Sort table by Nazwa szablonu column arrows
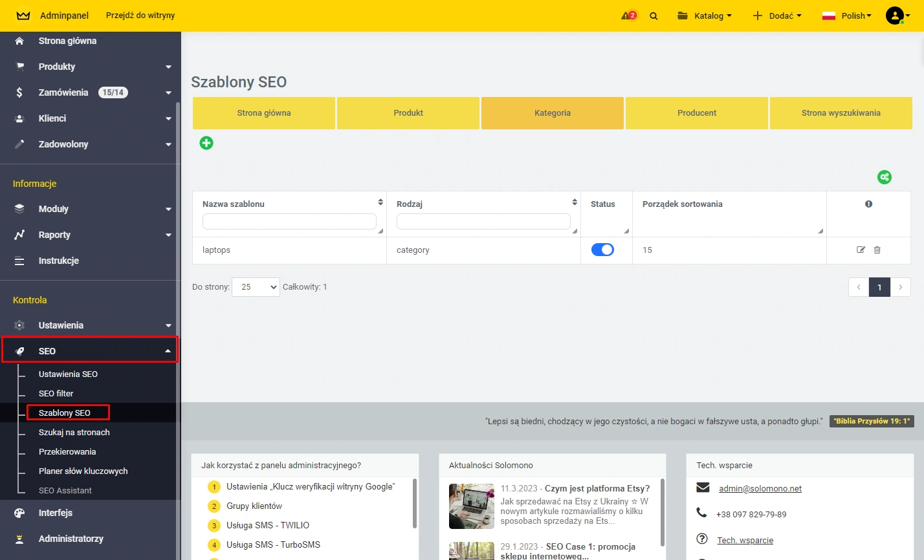 click(x=380, y=202)
